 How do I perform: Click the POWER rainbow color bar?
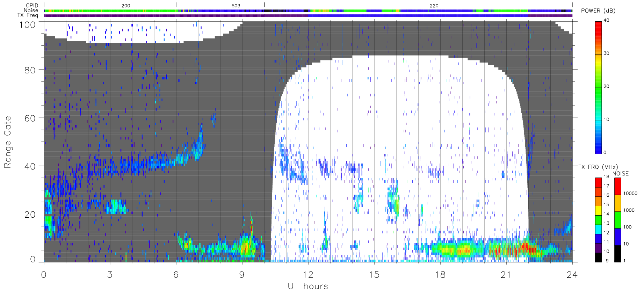point(599,87)
